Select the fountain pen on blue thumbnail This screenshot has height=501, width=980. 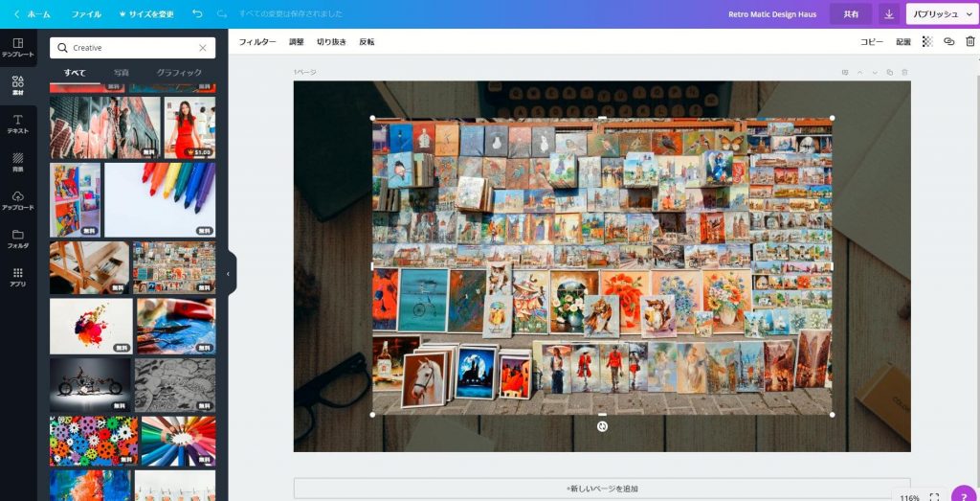176,326
